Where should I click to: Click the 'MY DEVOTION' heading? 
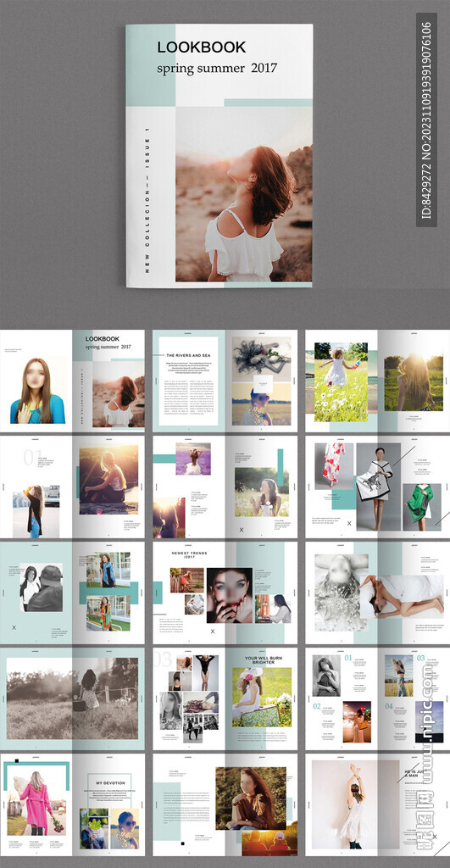(111, 783)
